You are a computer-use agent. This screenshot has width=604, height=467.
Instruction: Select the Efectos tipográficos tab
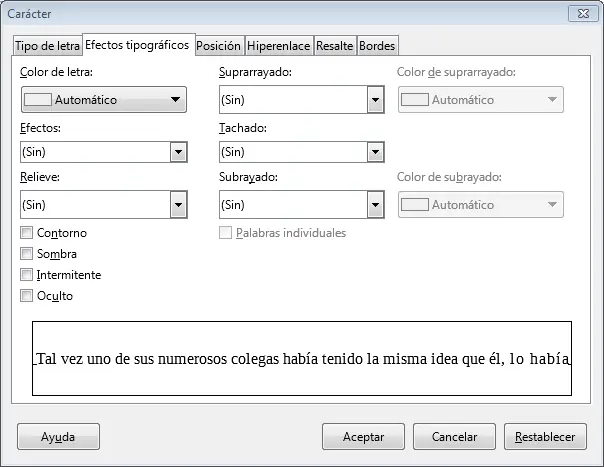pyautogui.click(x=138, y=45)
